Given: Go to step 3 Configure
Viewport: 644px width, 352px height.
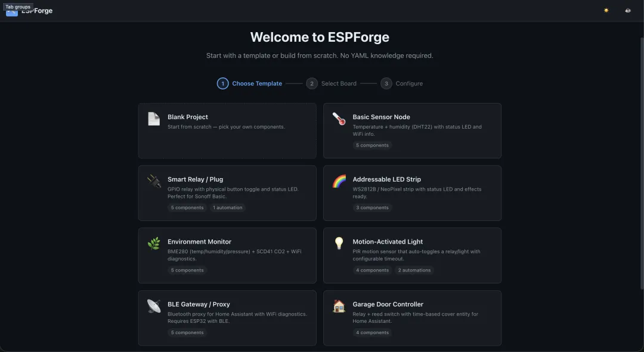Looking at the screenshot, I should pos(401,83).
